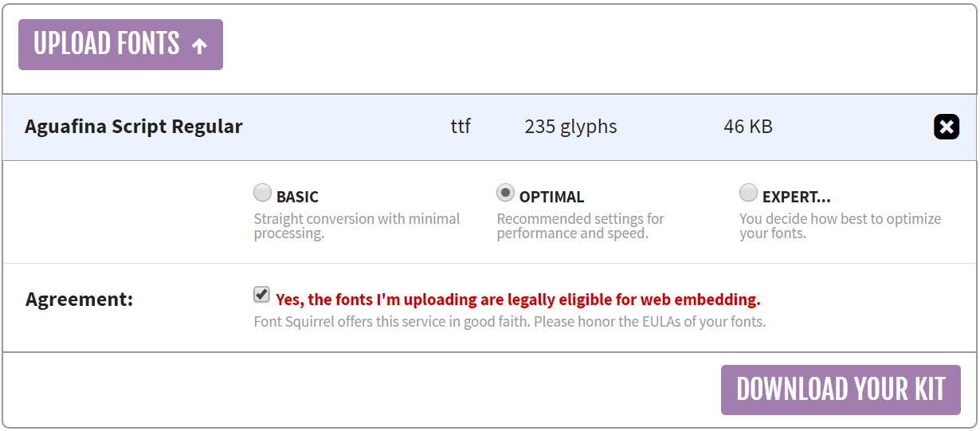
Task: Click the "Straight conversion with minimal processing" description
Action: coord(356,226)
